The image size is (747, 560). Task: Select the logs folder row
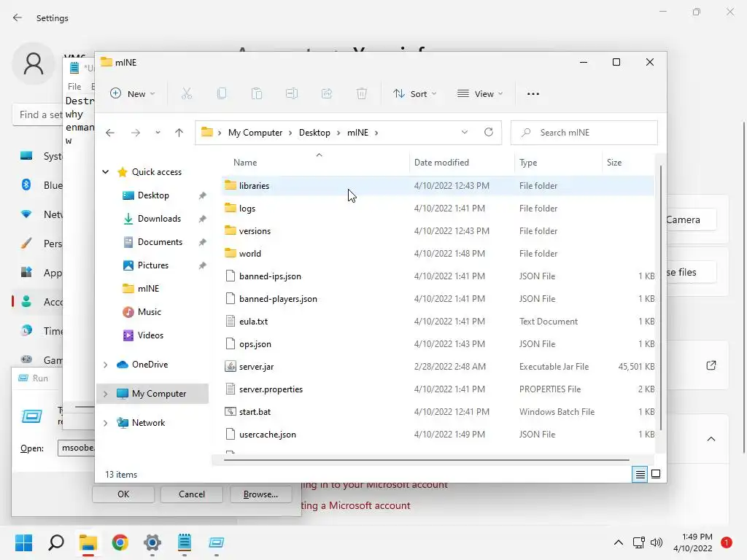coord(438,208)
